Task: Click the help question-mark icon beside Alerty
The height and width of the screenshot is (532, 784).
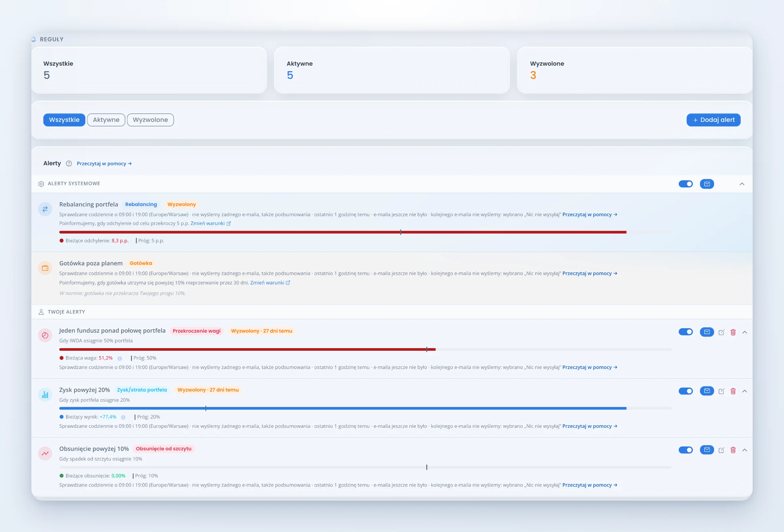Action: click(x=69, y=164)
